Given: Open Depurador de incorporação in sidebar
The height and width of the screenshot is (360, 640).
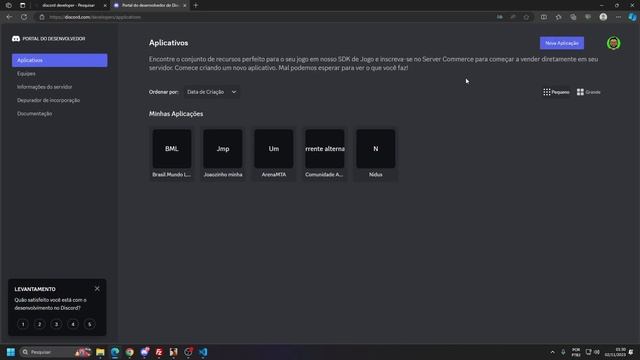Looking at the screenshot, I should coord(48,100).
